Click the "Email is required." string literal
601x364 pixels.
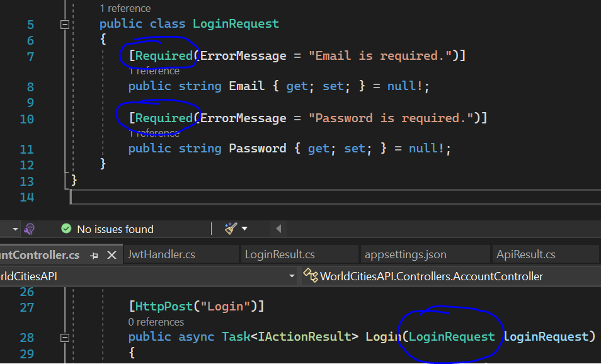tap(380, 56)
